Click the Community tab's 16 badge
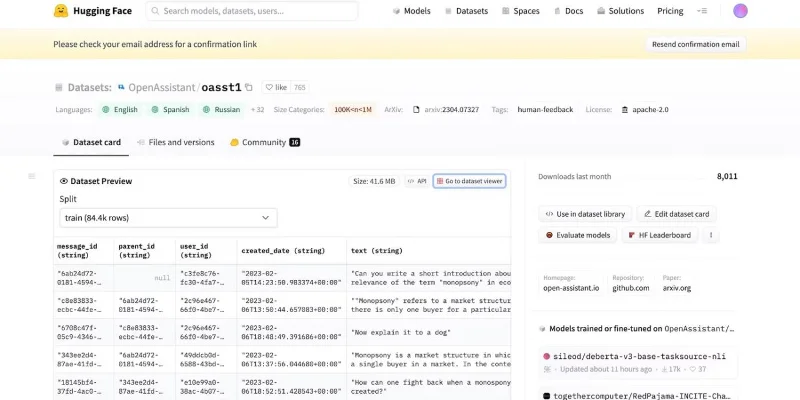The height and width of the screenshot is (400, 800). tap(294, 142)
